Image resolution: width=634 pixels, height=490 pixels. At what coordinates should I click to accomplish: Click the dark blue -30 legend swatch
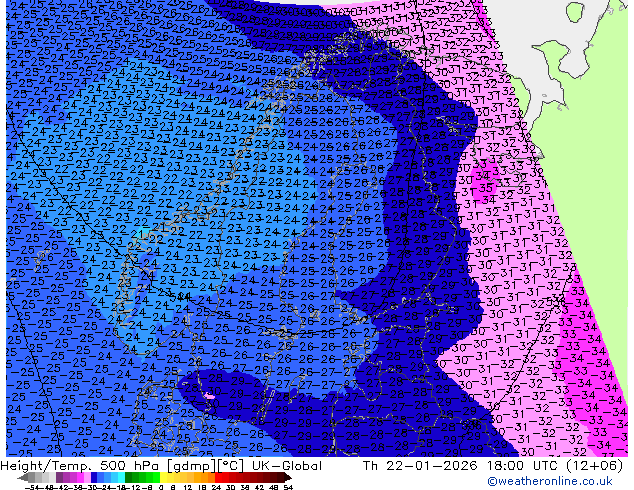[x=94, y=477]
